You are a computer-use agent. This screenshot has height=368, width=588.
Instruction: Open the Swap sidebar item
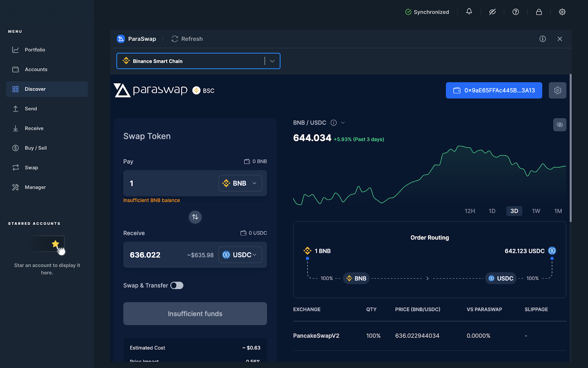(47, 167)
